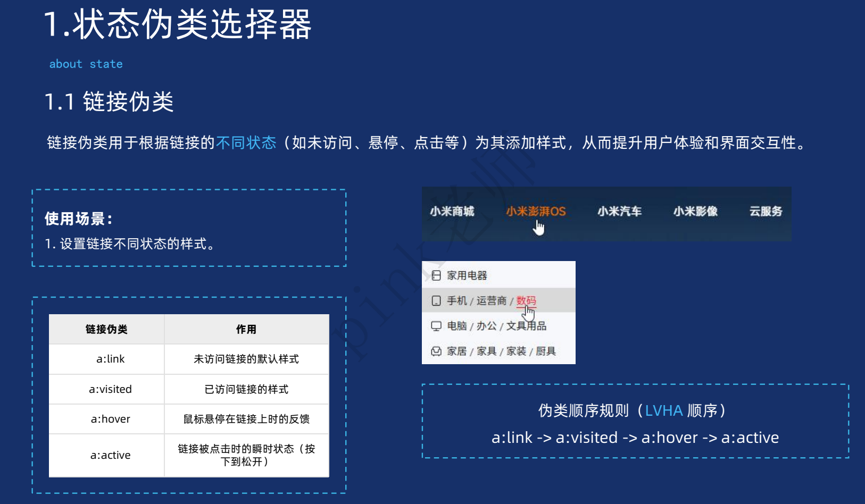Click 文具用品 in the category menu
Image resolution: width=865 pixels, height=504 pixels.
tap(526, 326)
